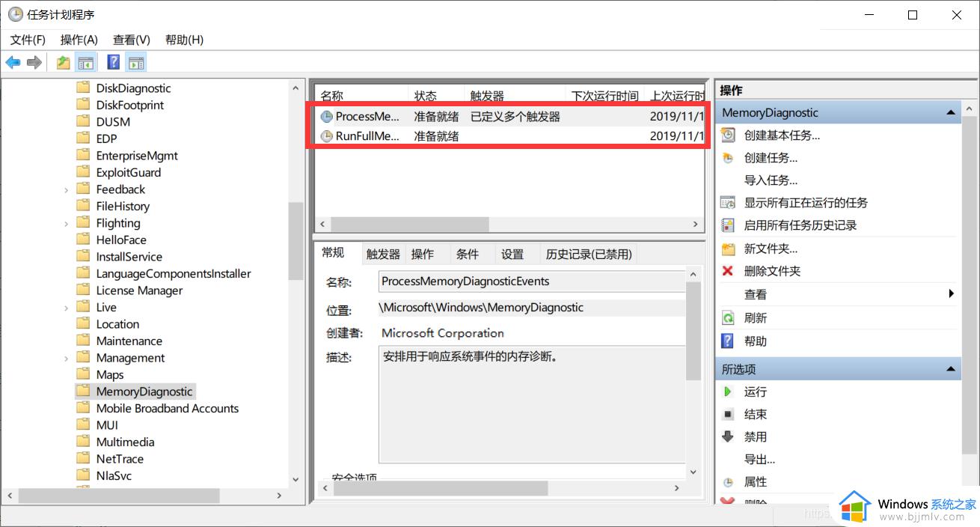
Task: Select the NetTrace tree folder
Action: tap(120, 459)
